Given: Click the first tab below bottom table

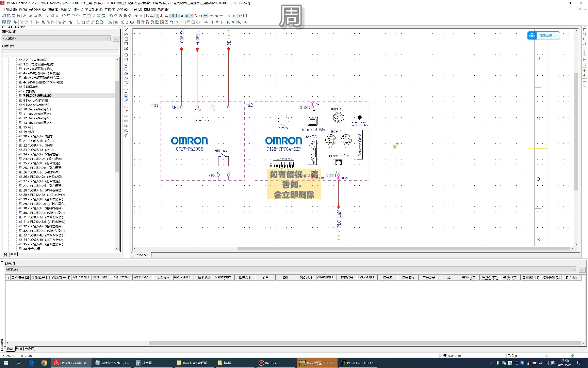Looking at the screenshot, I should tap(10, 349).
